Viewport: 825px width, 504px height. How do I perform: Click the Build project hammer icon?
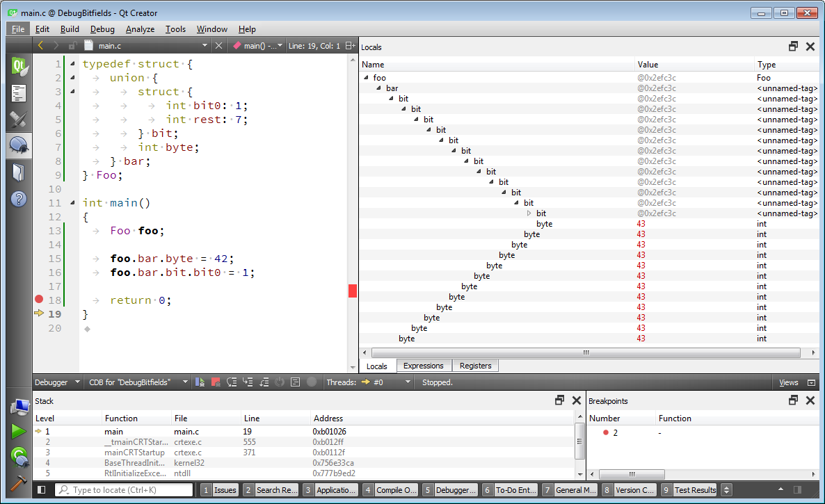pos(19,482)
